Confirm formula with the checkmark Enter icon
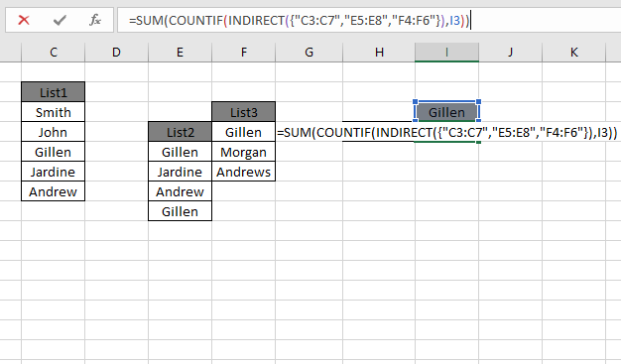 [60, 20]
